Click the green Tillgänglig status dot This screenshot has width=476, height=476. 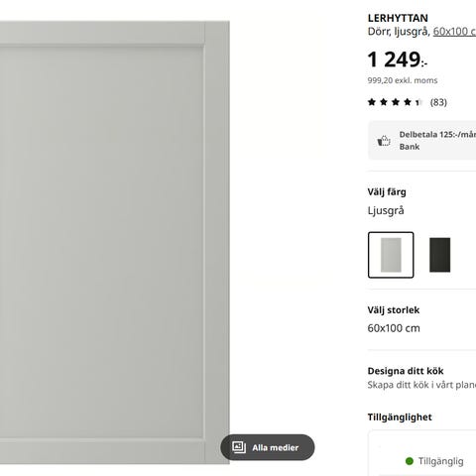[410, 461]
